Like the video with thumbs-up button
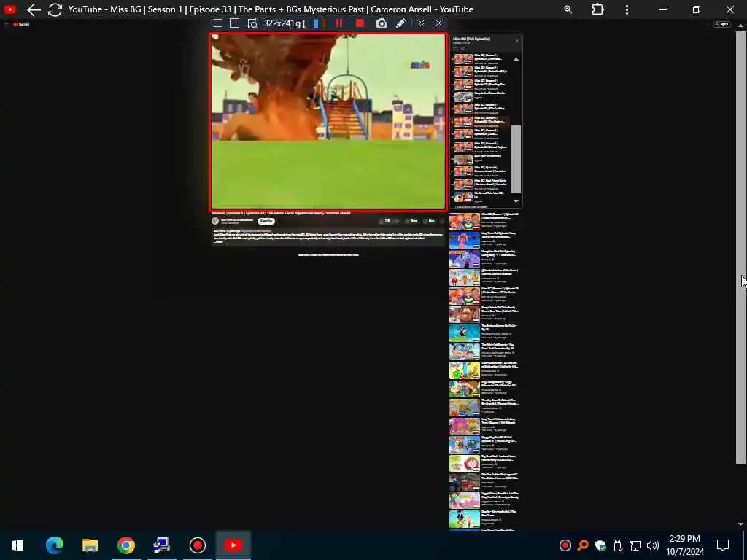This screenshot has height=560, width=747. [x=385, y=221]
